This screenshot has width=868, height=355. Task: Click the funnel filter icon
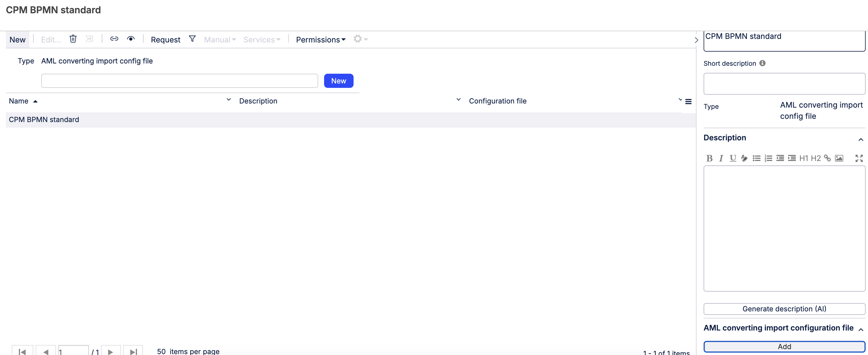pos(192,39)
